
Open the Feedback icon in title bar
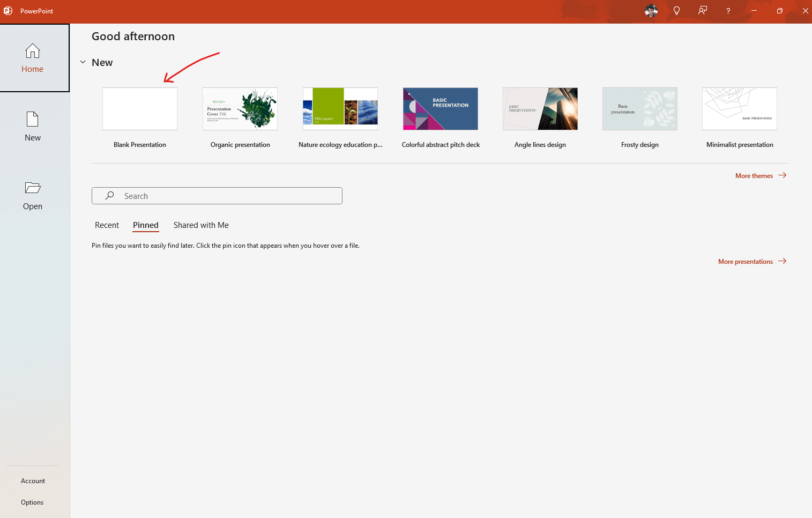702,11
